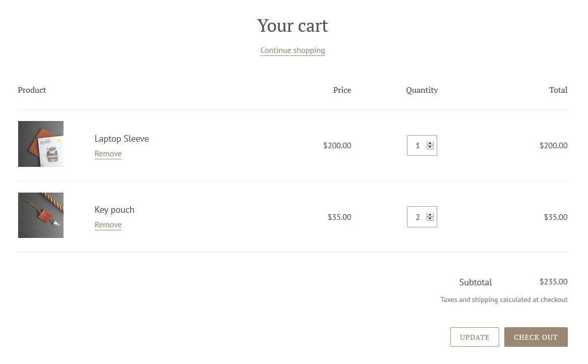This screenshot has width=588, height=364.
Task: Select the $235.00 subtotal amount
Action: [553, 281]
